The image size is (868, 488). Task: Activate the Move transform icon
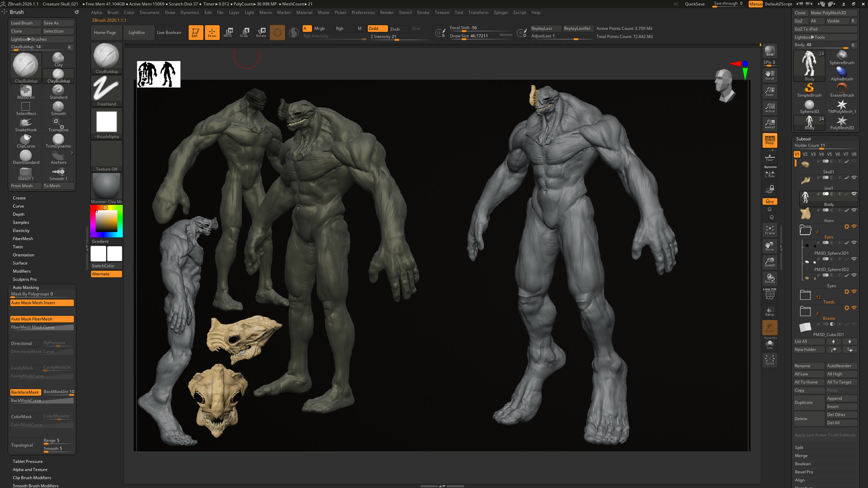228,32
